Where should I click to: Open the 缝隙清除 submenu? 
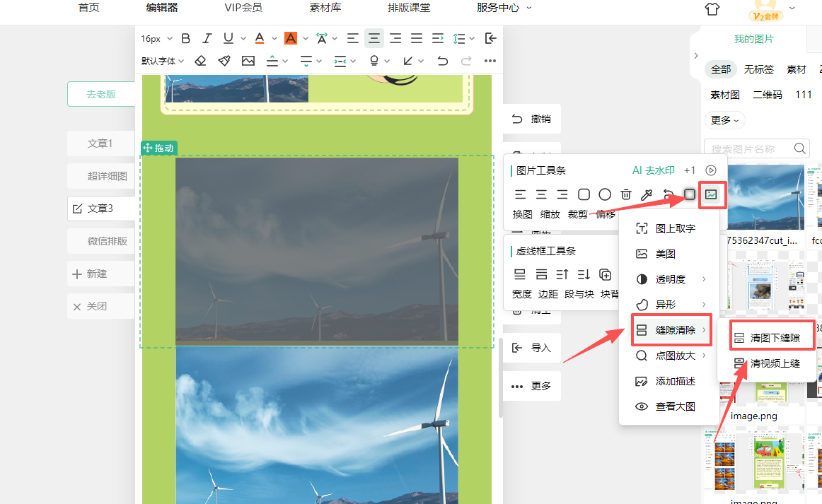pos(671,330)
